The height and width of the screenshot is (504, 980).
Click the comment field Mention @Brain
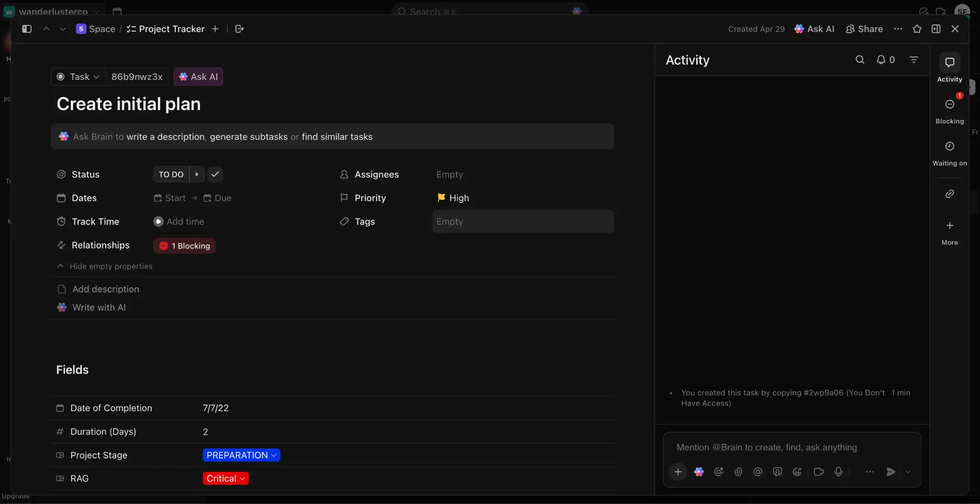(x=792, y=447)
